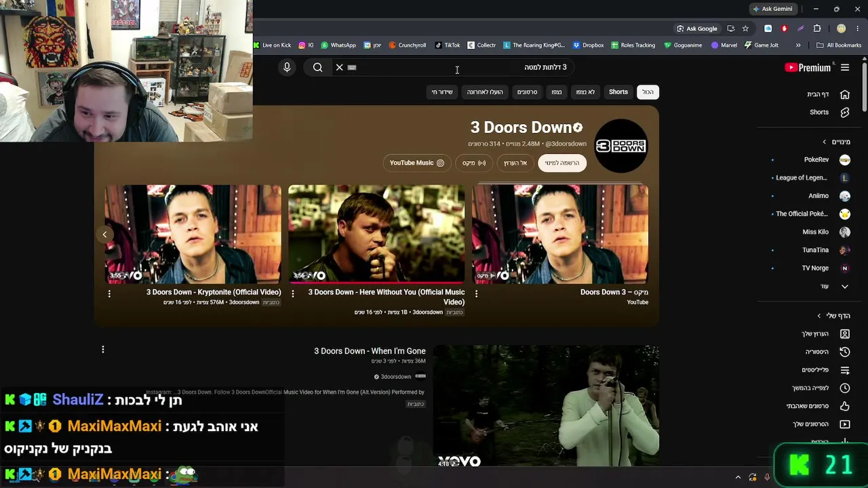The image size is (868, 488).
Task: Subscribe to 3 Doors Down (הרשמה למינוי)
Action: (562, 163)
